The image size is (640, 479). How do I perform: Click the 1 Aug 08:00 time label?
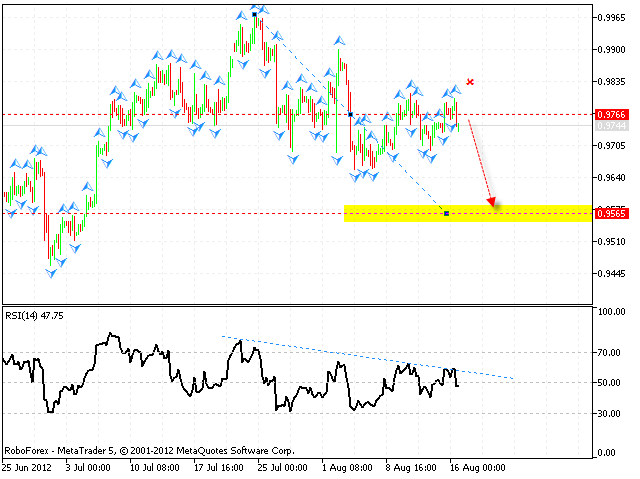click(346, 466)
